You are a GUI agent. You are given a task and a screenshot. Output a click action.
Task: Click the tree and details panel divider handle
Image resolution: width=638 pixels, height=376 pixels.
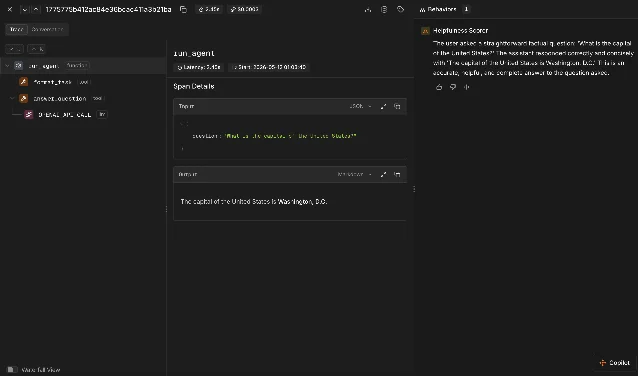click(x=166, y=209)
